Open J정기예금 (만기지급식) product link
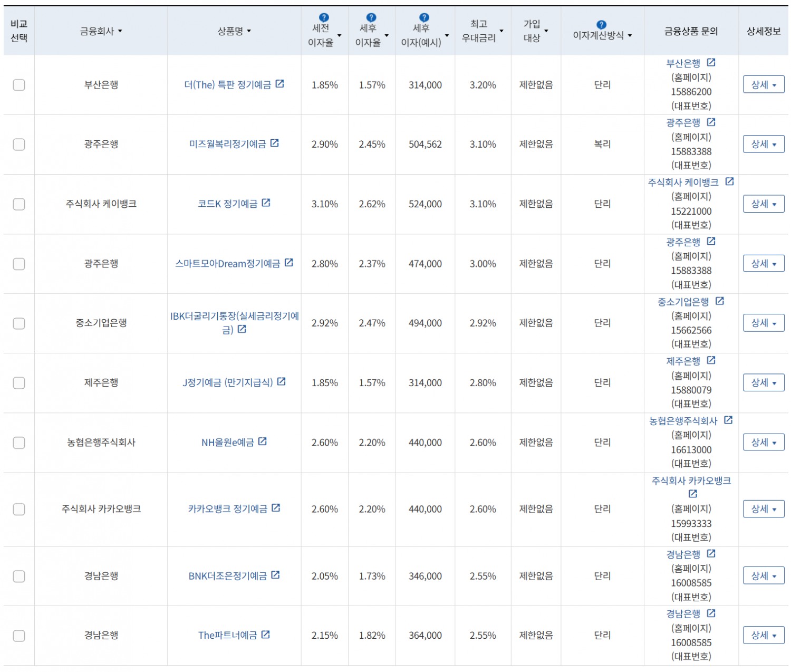Screen dimensions: 791x672 [x=228, y=383]
